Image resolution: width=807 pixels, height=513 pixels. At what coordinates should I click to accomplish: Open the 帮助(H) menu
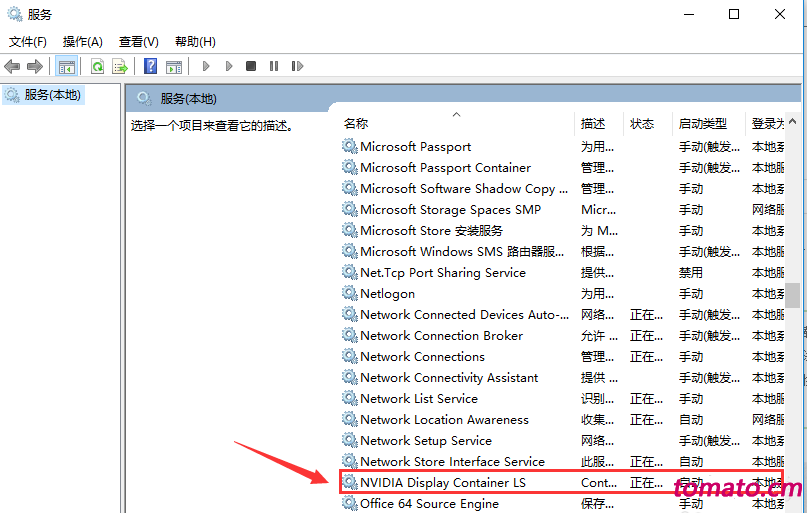(x=195, y=42)
